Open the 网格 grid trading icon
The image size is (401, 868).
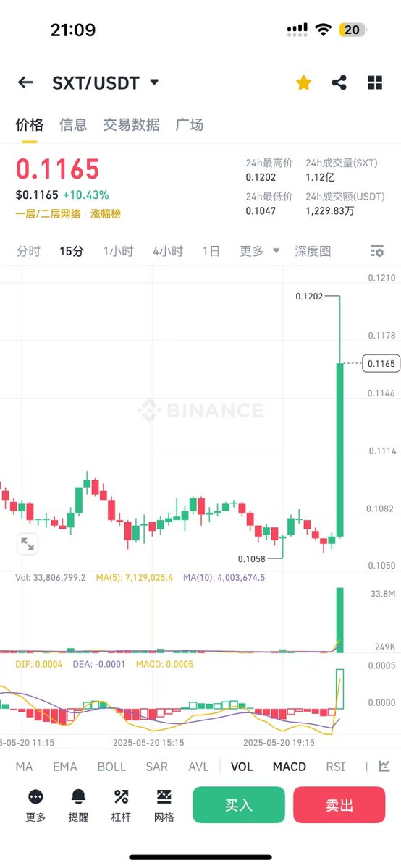click(x=164, y=796)
